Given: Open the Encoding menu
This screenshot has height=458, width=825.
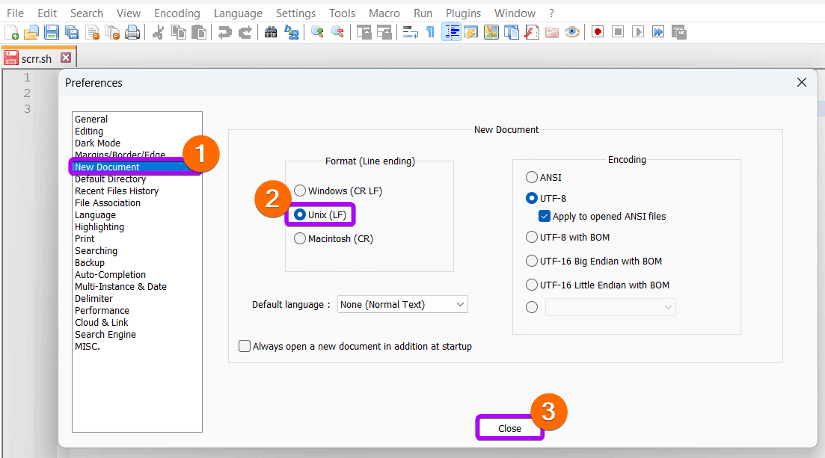Looking at the screenshot, I should [177, 13].
